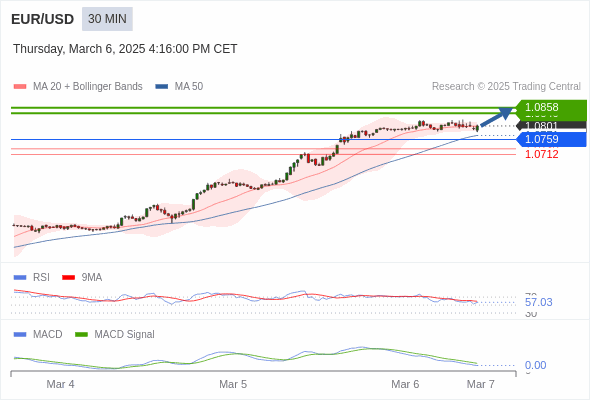Viewport: 590px width, 400px height.
Task: Click the pink MA 20 Bollinger legend swatch
Action: click(x=20, y=87)
